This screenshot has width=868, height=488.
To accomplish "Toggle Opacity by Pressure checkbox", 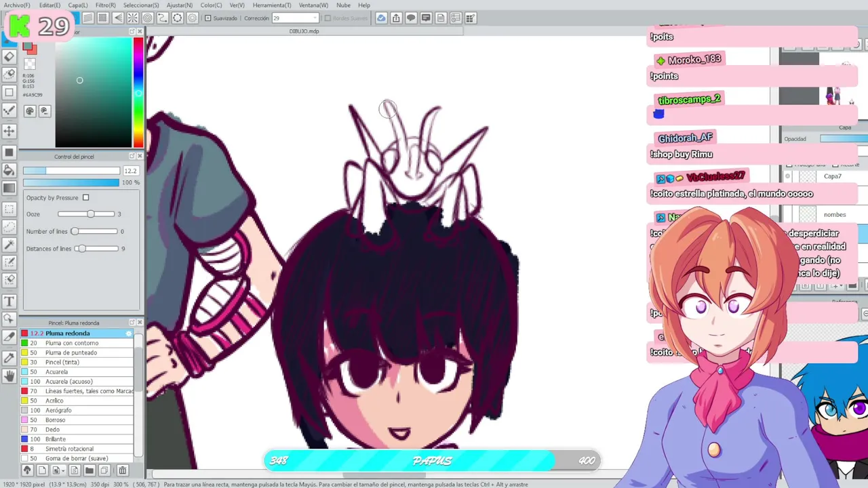I will (85, 198).
